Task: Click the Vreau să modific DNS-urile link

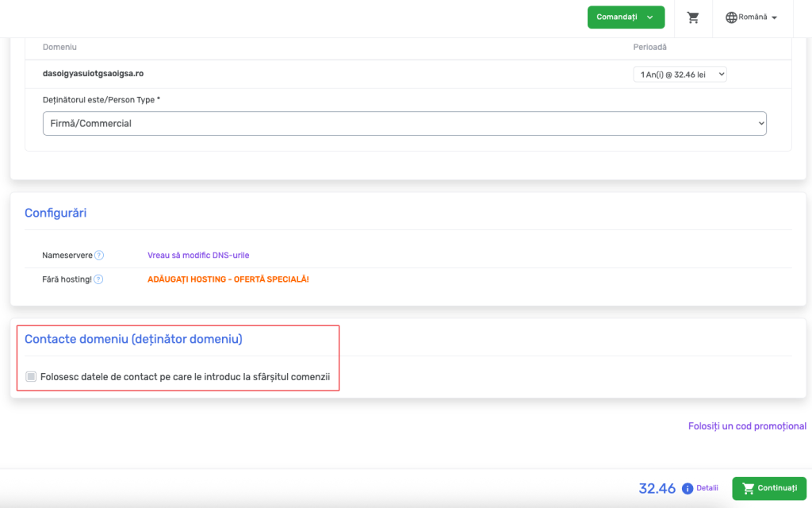Action: [x=197, y=255]
